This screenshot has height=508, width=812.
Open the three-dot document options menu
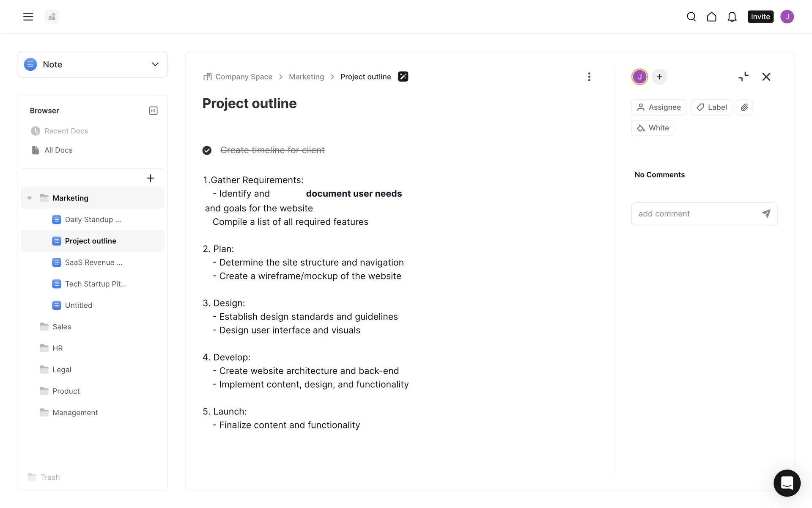[x=589, y=77]
